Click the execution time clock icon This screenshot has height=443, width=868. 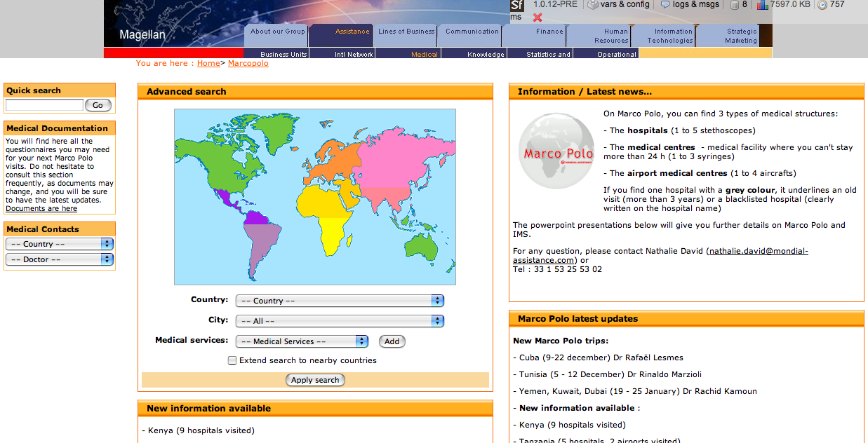click(x=822, y=5)
